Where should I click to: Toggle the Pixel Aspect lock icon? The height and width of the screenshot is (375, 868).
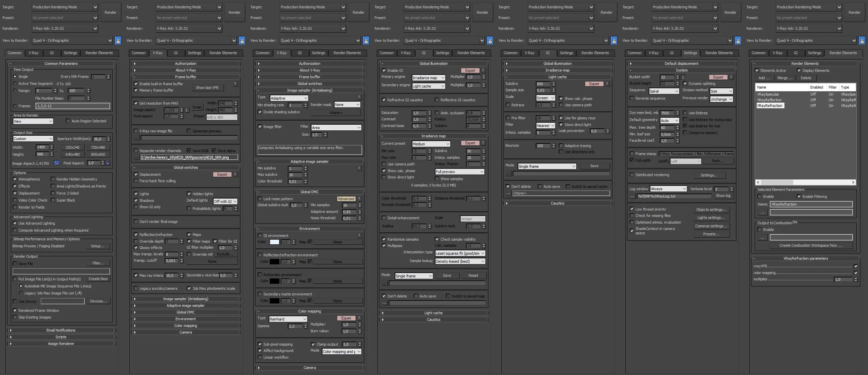[x=108, y=163]
